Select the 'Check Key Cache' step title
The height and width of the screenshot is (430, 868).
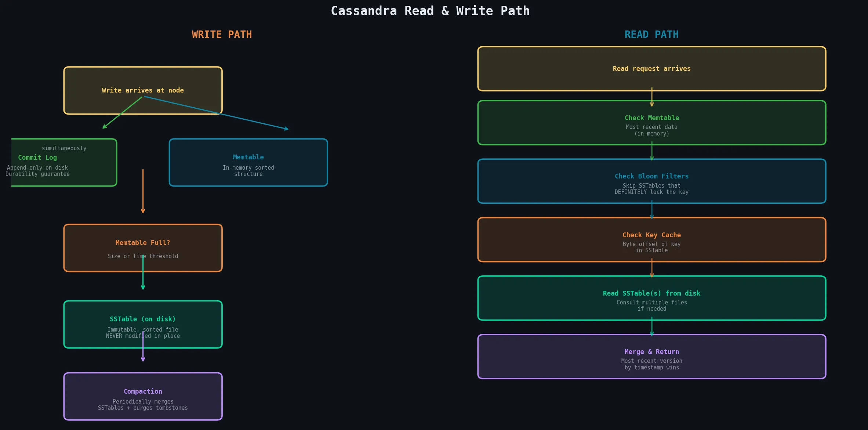(651, 235)
